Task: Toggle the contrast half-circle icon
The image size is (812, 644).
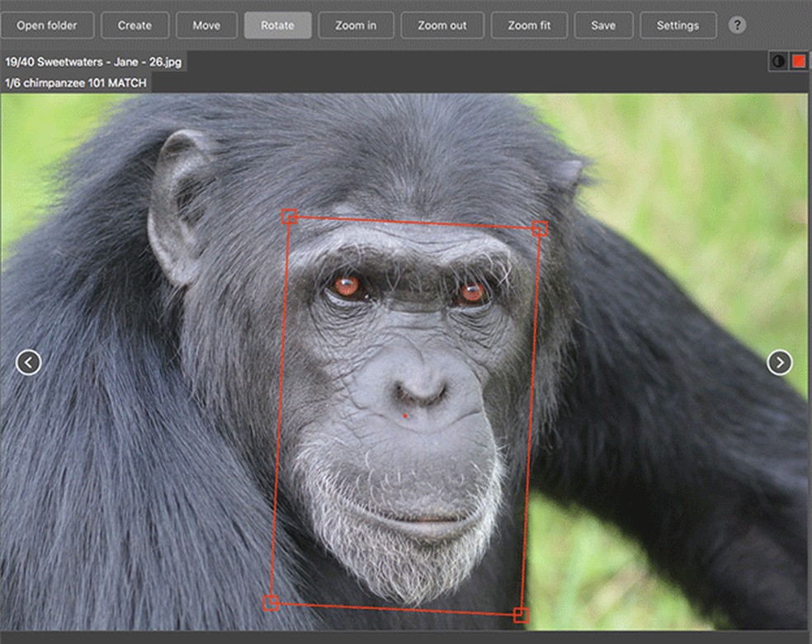Action: tap(778, 62)
